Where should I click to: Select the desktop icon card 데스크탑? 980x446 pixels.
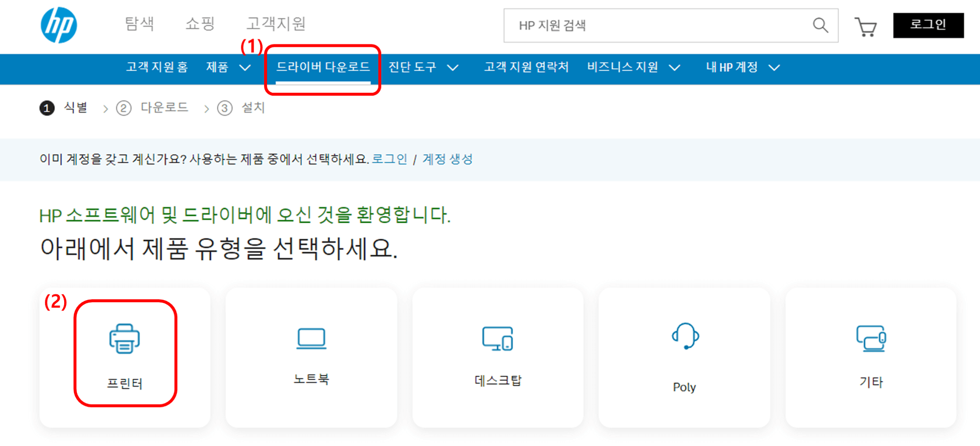497,357
